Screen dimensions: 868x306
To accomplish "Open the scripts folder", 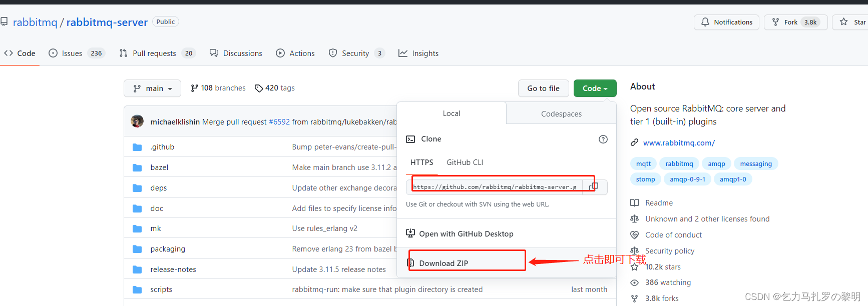I will (x=161, y=289).
